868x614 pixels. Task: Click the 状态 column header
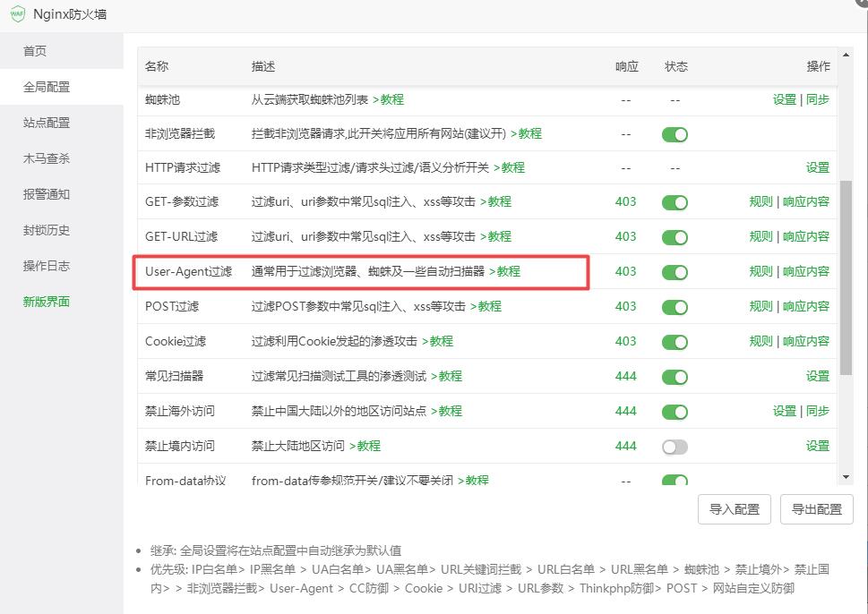(x=676, y=66)
